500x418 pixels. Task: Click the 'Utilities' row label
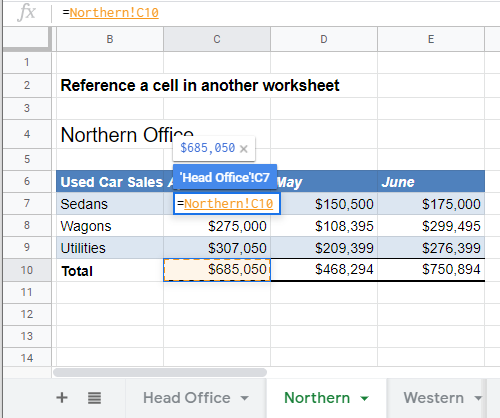coord(110,248)
